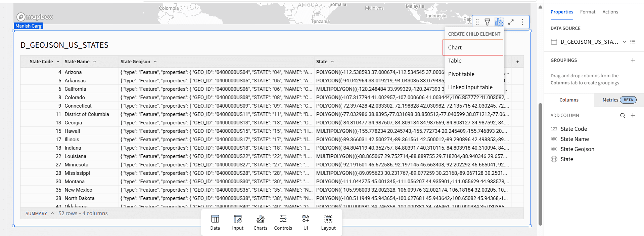Image resolution: width=644 pixels, height=236 pixels.
Task: Click the ABC type icon for State Geojson
Action: click(x=554, y=149)
